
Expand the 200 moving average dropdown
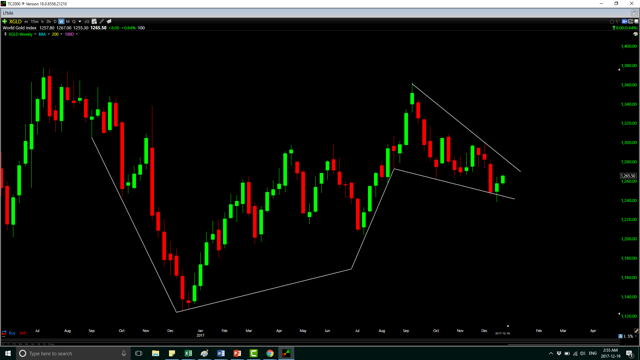[61, 34]
